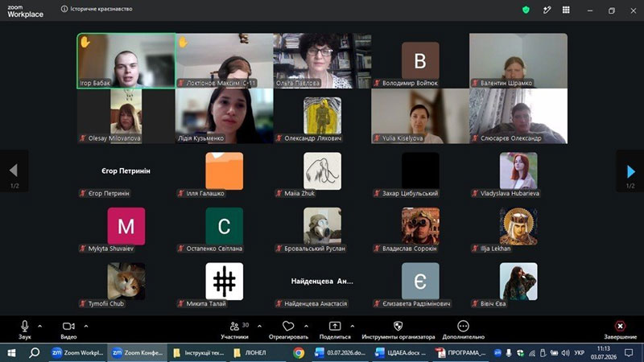Open the Дополнительно more options icon
Viewport: 644px width, 362px height.
pyautogui.click(x=463, y=326)
